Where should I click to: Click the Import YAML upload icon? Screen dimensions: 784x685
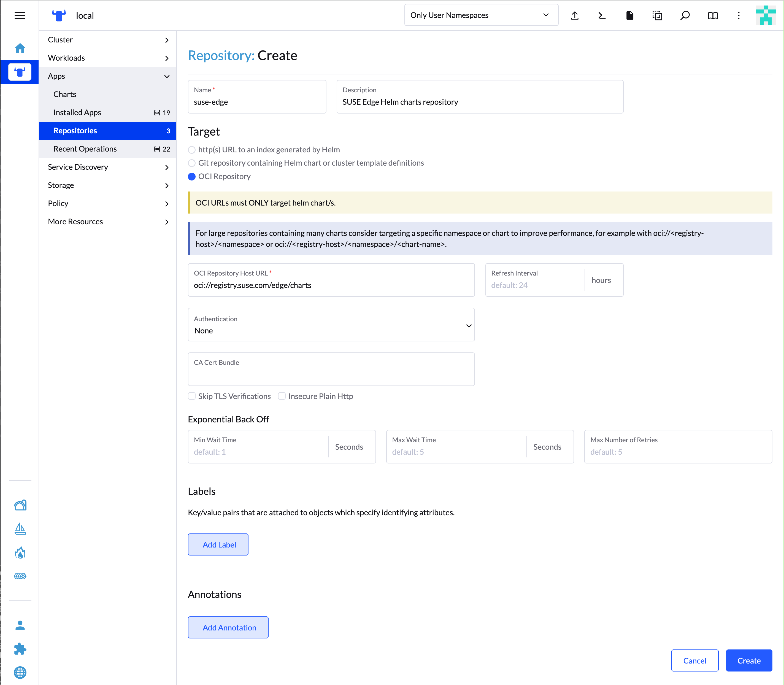(x=575, y=15)
